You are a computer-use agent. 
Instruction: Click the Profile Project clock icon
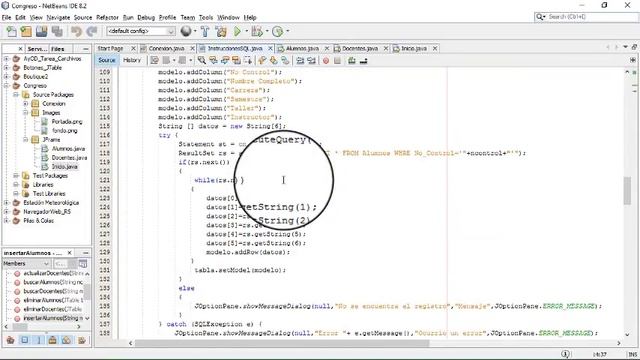pos(278,31)
